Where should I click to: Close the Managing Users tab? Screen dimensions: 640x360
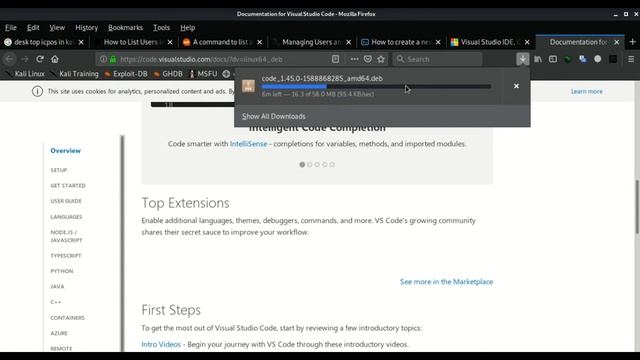tap(348, 42)
